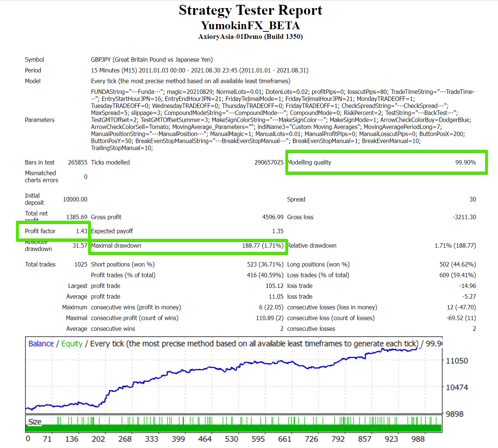Click the Balance legend label in chart
Viewport: 498px width, 448px height.
pyautogui.click(x=41, y=344)
